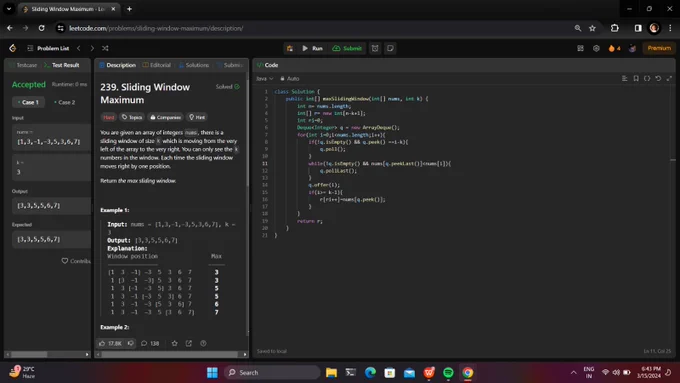Open the Submissions tab
Image resolution: width=680 pixels, height=383 pixels.
230,65
